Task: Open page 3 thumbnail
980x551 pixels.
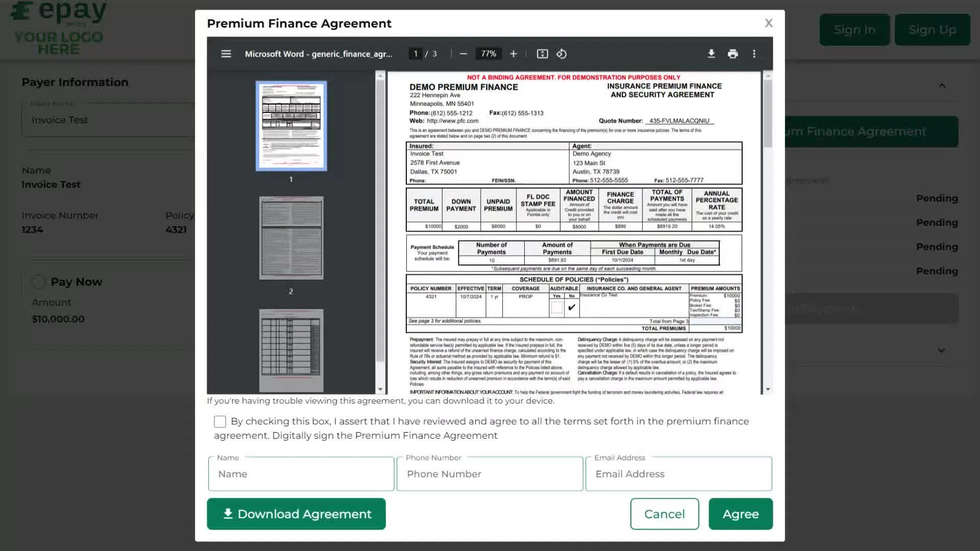Action: (291, 350)
